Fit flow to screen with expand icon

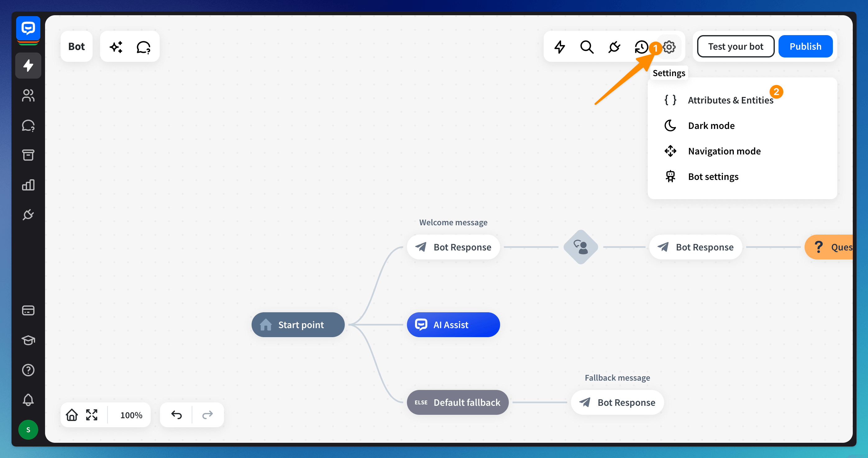pos(92,415)
